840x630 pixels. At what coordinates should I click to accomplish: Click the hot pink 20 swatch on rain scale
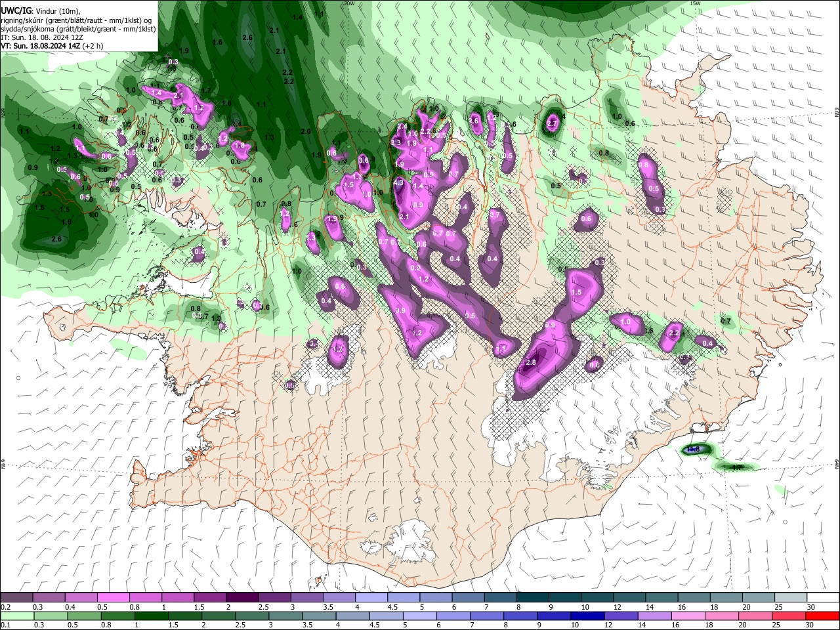[x=754, y=616]
